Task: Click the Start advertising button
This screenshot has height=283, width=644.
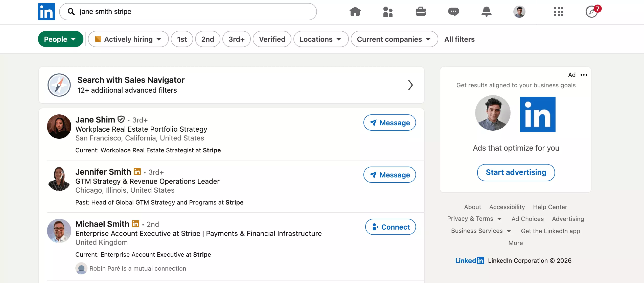Action: point(516,172)
